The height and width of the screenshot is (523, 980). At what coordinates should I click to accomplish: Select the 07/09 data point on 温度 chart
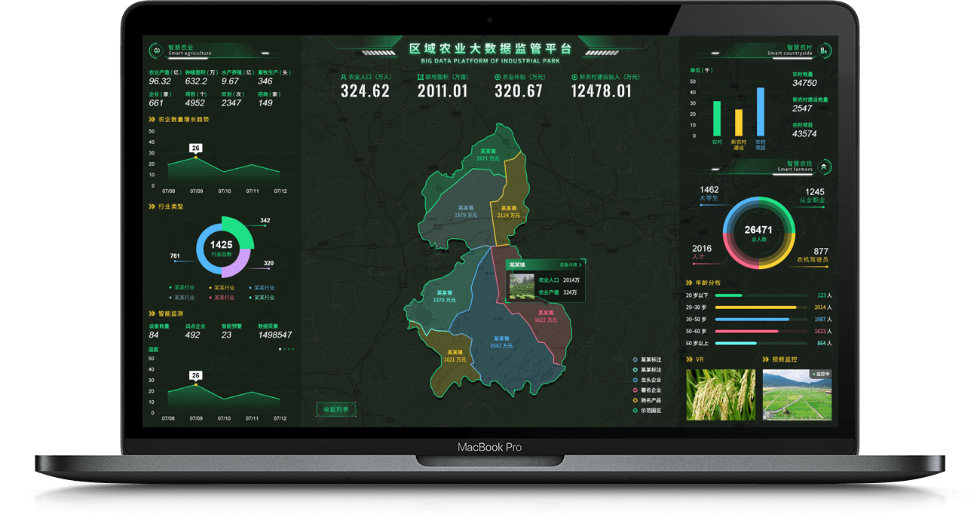(196, 384)
